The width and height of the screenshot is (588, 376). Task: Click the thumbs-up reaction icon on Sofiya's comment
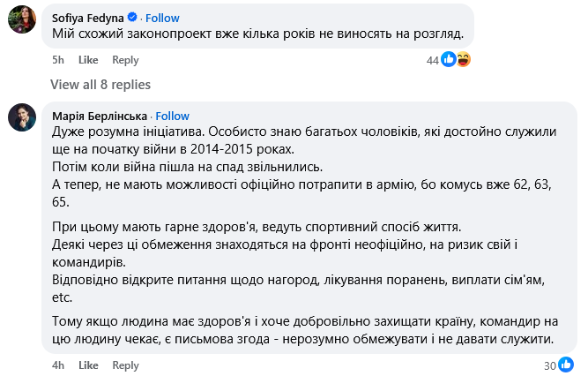point(448,59)
